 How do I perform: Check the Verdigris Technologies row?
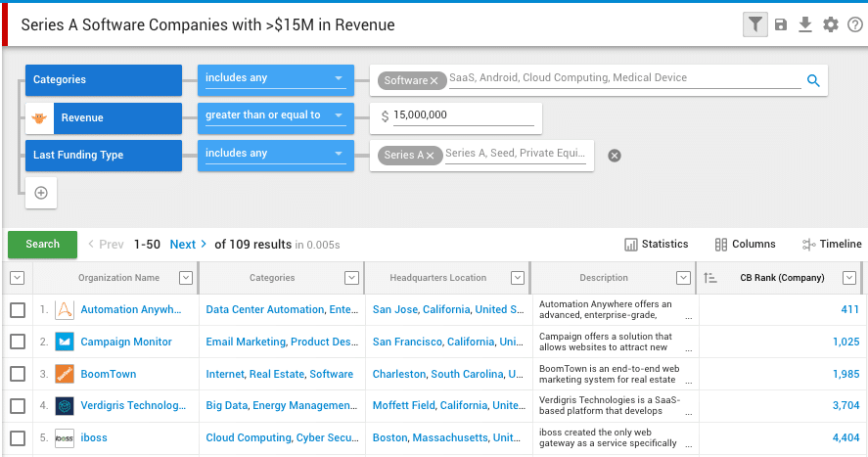18,406
